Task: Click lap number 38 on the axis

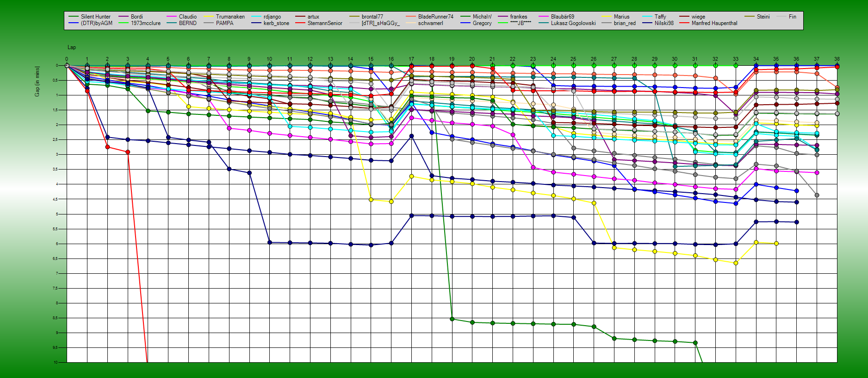Action: [x=837, y=59]
